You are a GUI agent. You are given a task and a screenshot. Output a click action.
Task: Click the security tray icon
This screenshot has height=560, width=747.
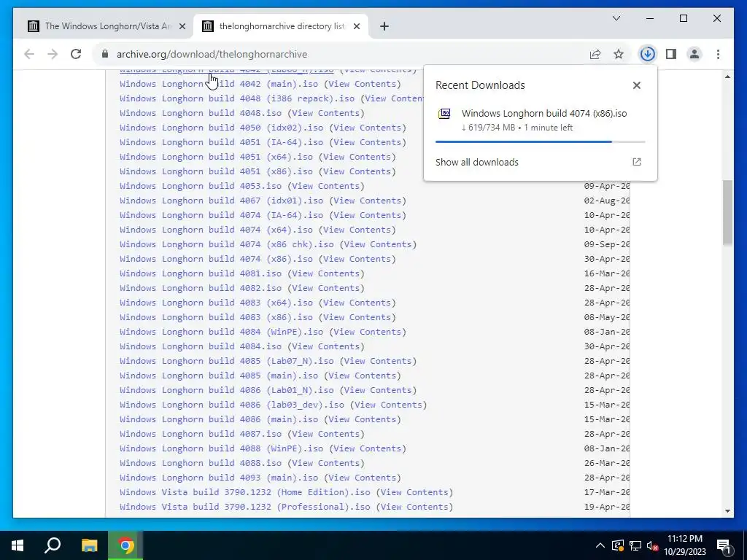[618, 545]
